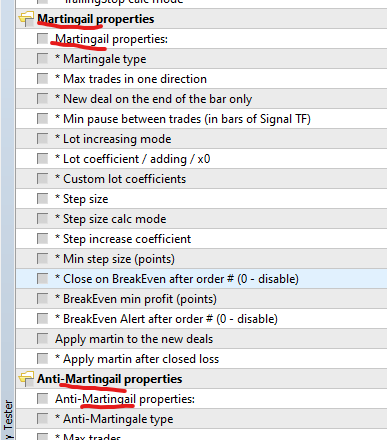Image resolution: width=387 pixels, height=440 pixels.
Task: Select the Custom lot coefficients row
Action: (201, 179)
